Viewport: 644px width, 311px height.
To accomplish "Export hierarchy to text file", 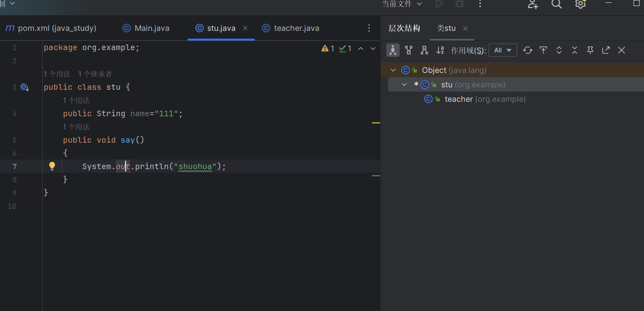I will (x=606, y=50).
